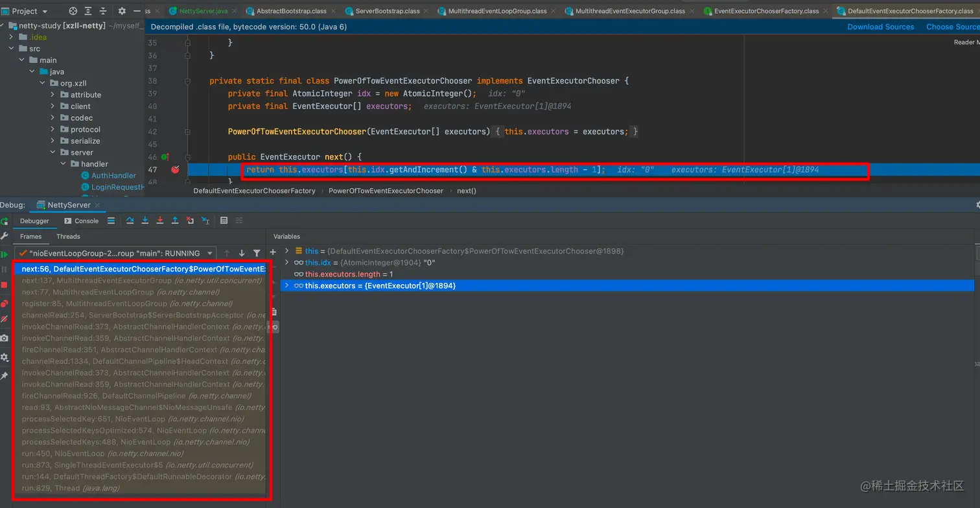Image resolution: width=980 pixels, height=508 pixels.
Task: Add a new watch with plus icon
Action: click(x=273, y=252)
